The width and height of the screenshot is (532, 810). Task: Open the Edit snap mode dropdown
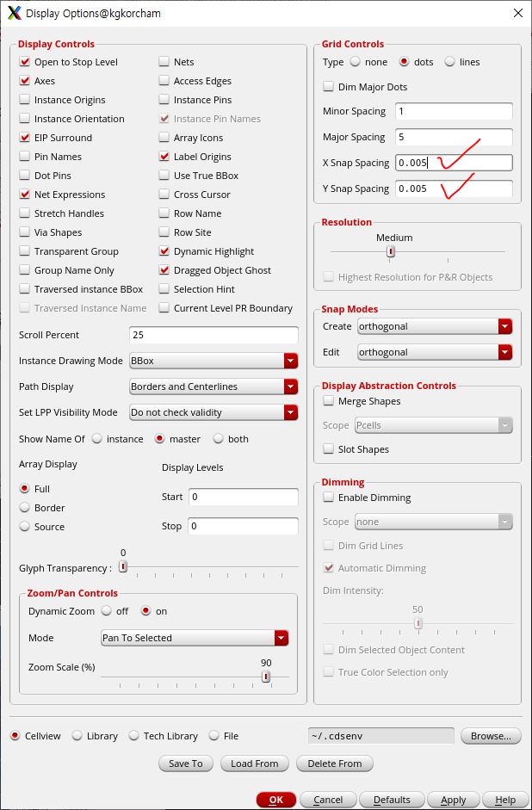[435, 352]
